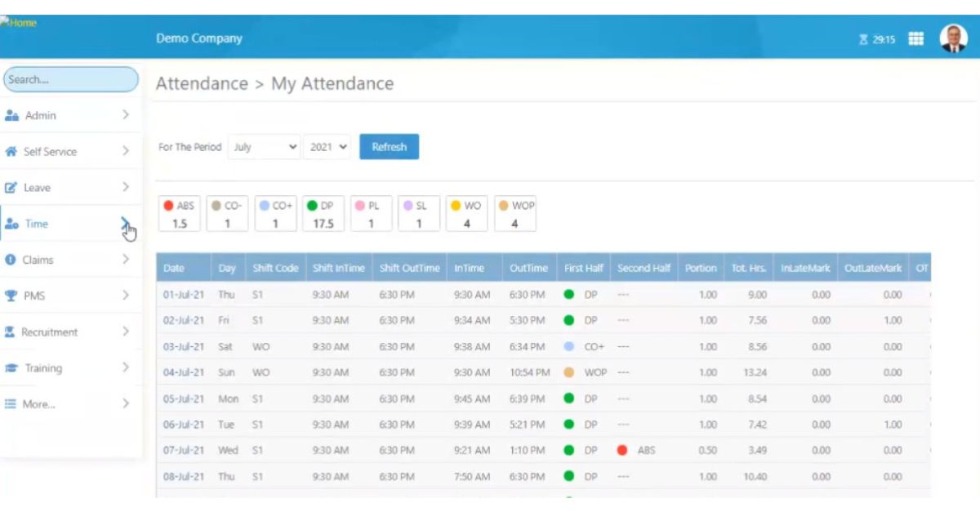The image size is (980, 512).
Task: Select the PMS trophy icon
Action: (12, 296)
